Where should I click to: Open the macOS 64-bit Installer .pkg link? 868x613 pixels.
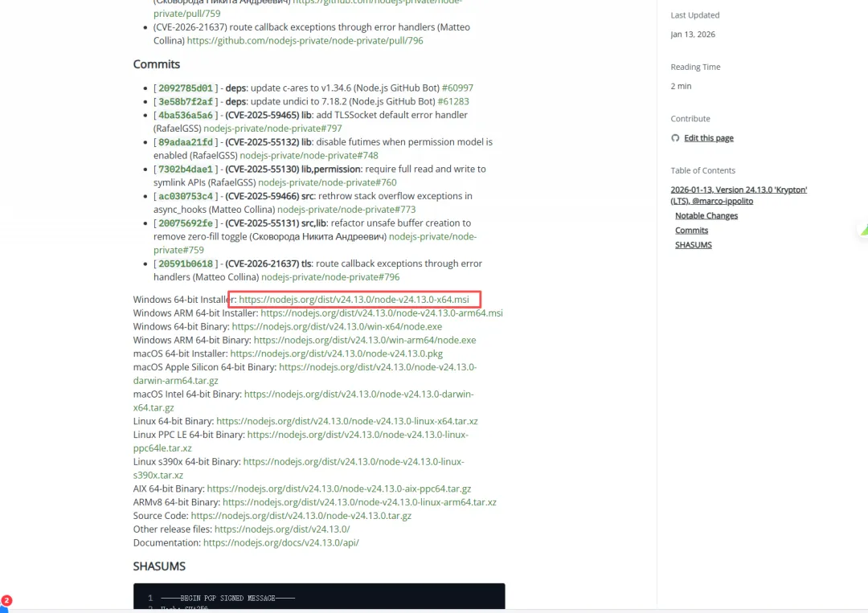tap(336, 353)
